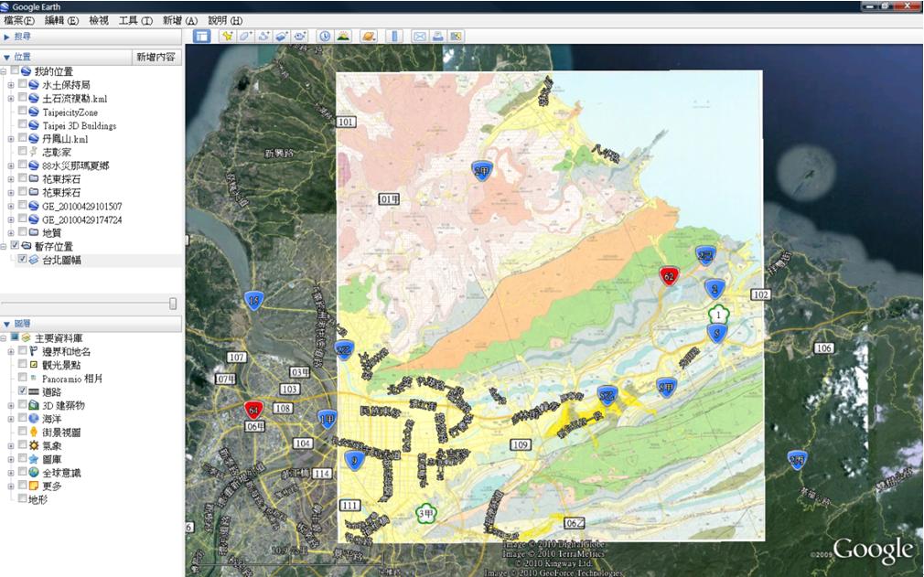Select the GE_20100429174724 tree item

[82, 219]
